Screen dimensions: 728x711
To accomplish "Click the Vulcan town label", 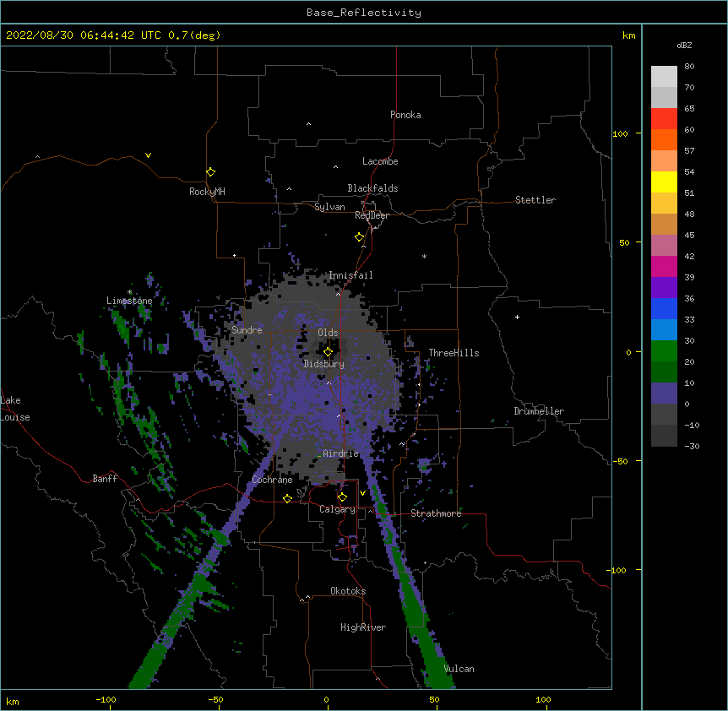I will tap(459, 669).
